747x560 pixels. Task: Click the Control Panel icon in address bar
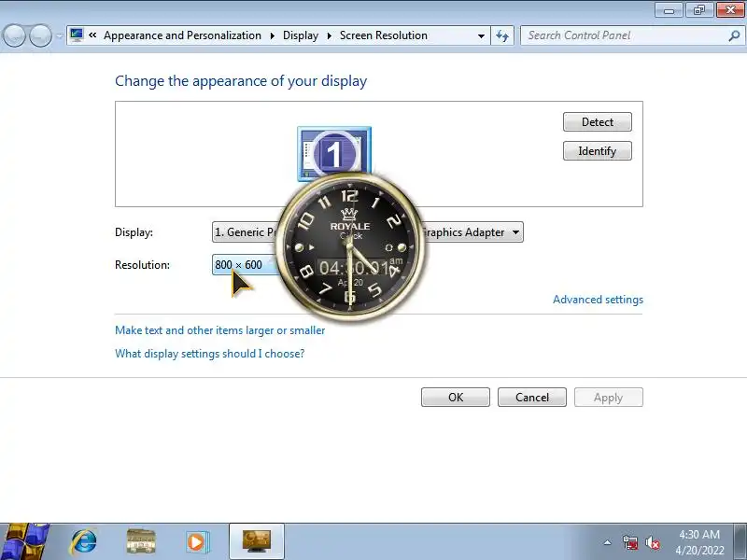pyautogui.click(x=77, y=35)
